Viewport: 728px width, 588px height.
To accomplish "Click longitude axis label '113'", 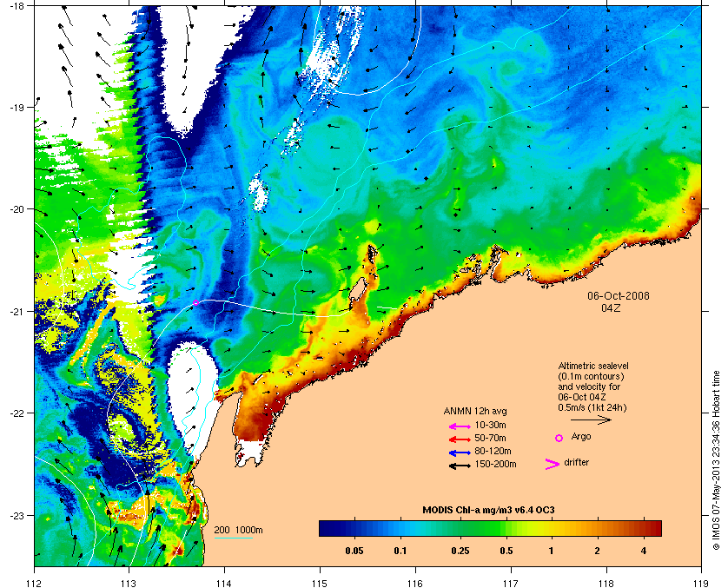I will (x=129, y=584).
